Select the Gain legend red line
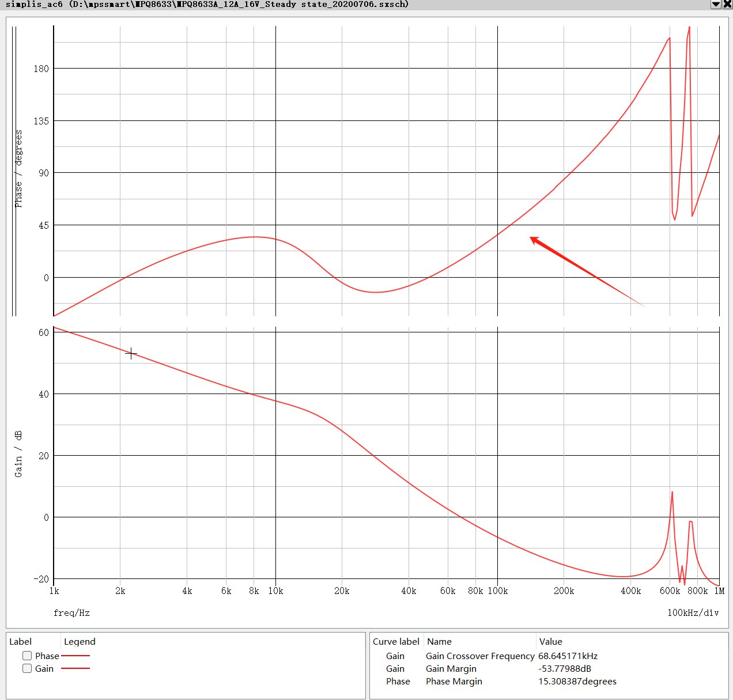Image resolution: width=733 pixels, height=700 pixels. click(75, 668)
